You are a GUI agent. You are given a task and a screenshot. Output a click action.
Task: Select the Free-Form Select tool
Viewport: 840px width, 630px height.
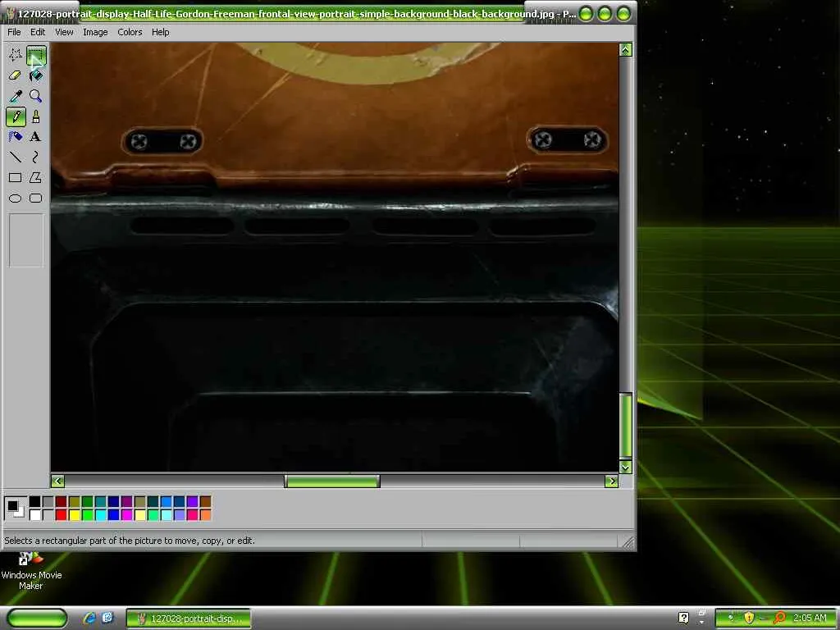(x=16, y=55)
